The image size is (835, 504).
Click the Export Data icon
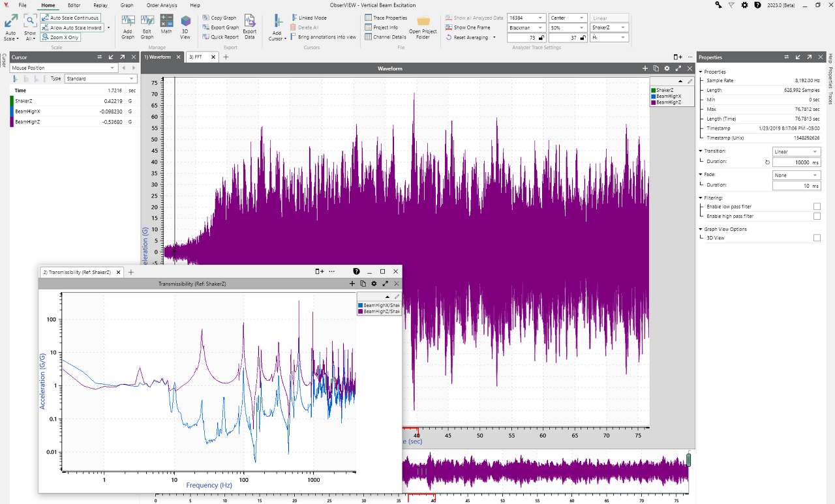[x=249, y=21]
